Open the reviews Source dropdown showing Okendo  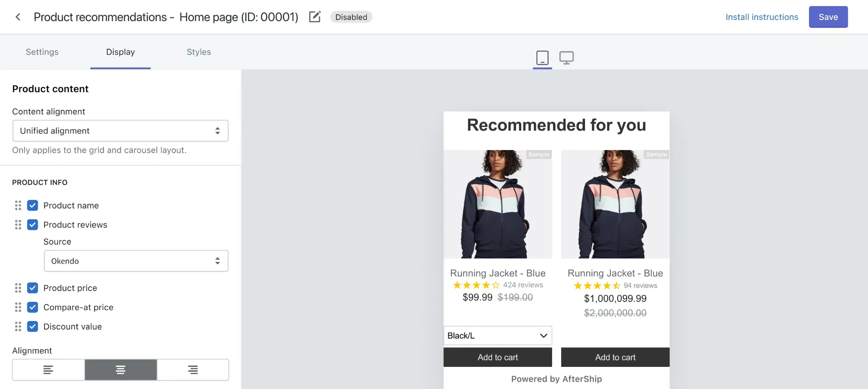pyautogui.click(x=136, y=261)
